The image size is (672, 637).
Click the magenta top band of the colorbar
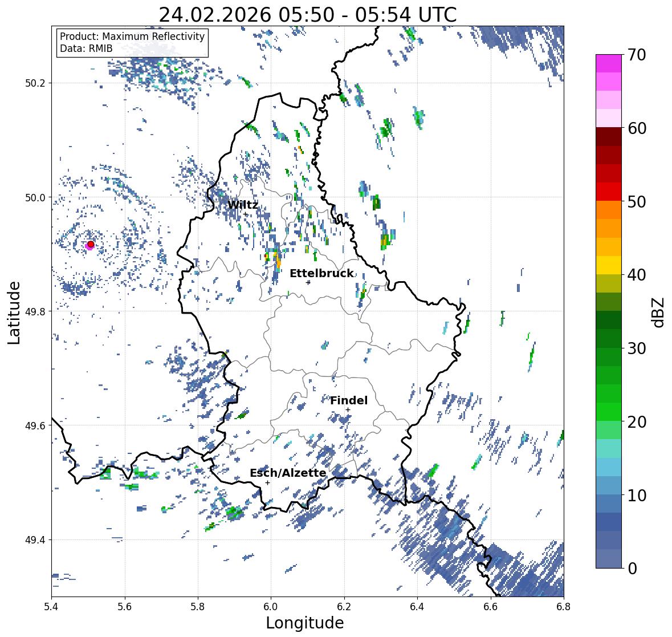coord(609,63)
